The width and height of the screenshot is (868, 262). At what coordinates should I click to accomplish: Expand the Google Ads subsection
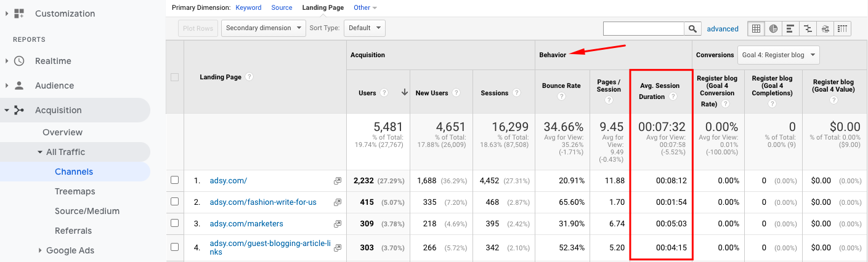pyautogui.click(x=40, y=250)
